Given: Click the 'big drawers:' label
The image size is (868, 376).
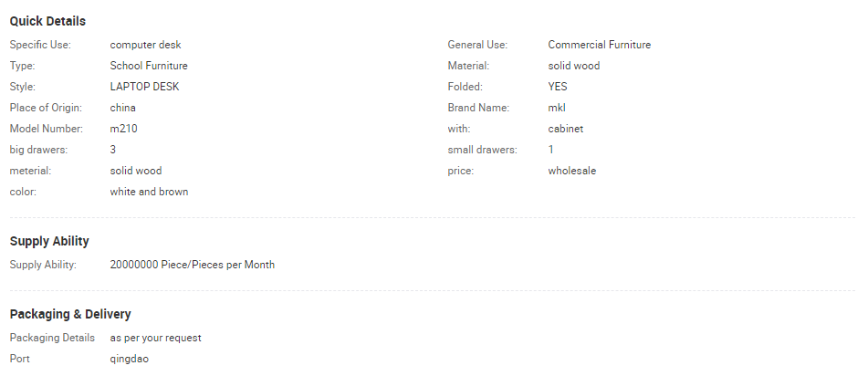Looking at the screenshot, I should point(39,150).
